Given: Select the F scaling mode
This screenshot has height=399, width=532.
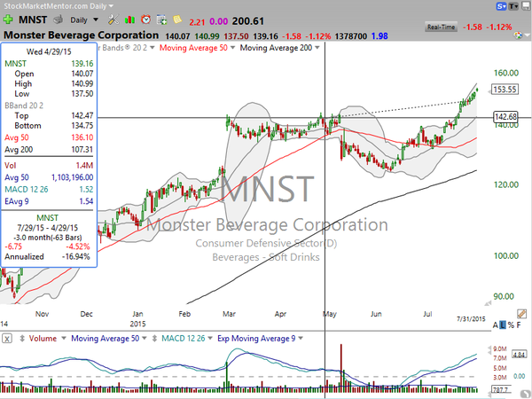Looking at the screenshot, I should (519, 325).
